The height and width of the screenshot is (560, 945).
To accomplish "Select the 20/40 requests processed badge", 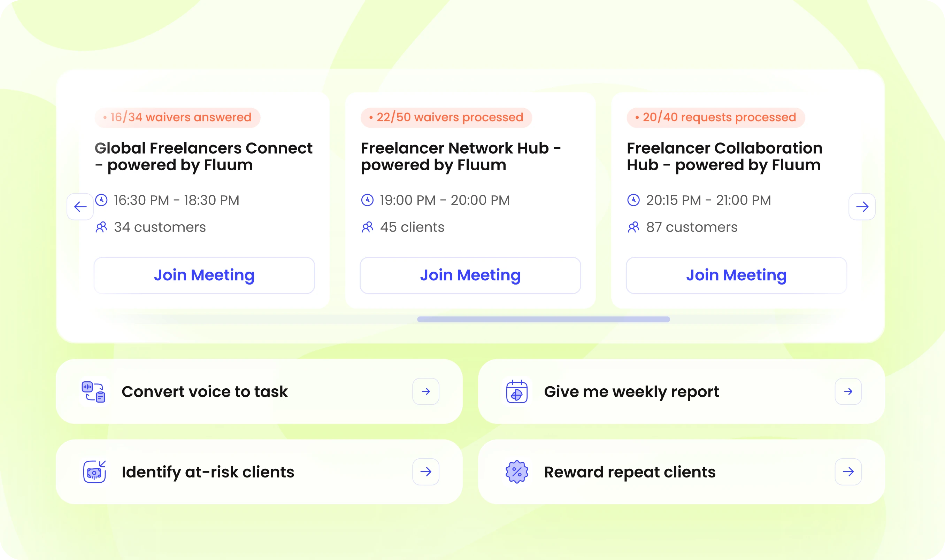I will click(x=716, y=117).
